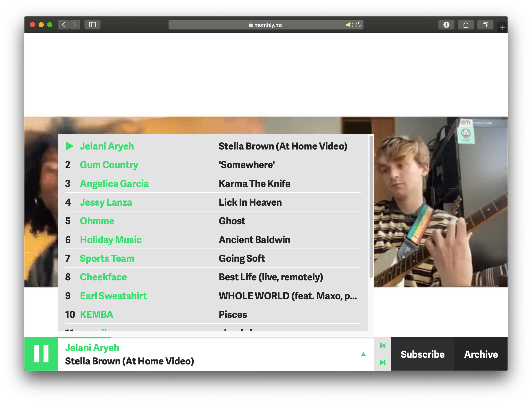Click song title Ghost

click(x=232, y=221)
